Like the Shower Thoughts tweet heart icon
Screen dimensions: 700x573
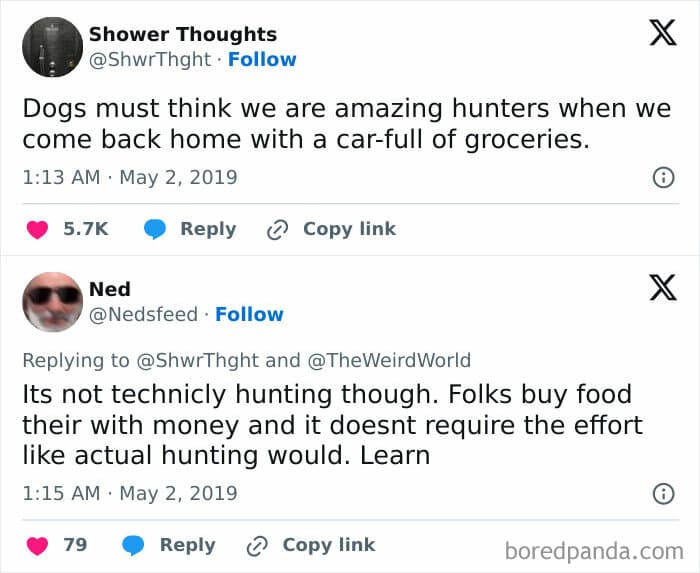(37, 230)
